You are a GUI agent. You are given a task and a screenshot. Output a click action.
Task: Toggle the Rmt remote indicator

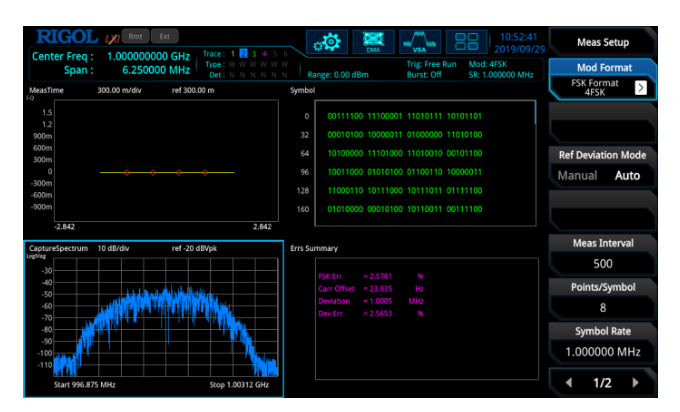click(135, 36)
